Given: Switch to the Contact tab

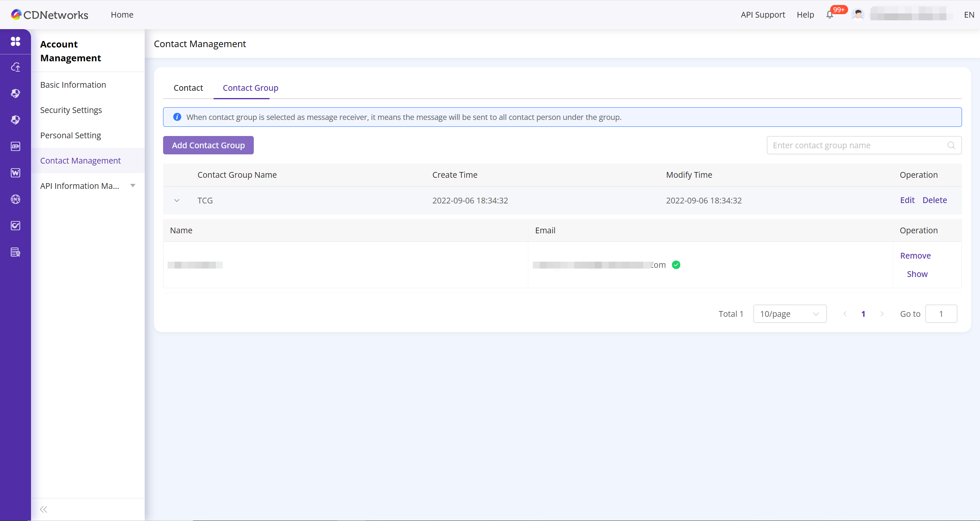Looking at the screenshot, I should tap(188, 88).
